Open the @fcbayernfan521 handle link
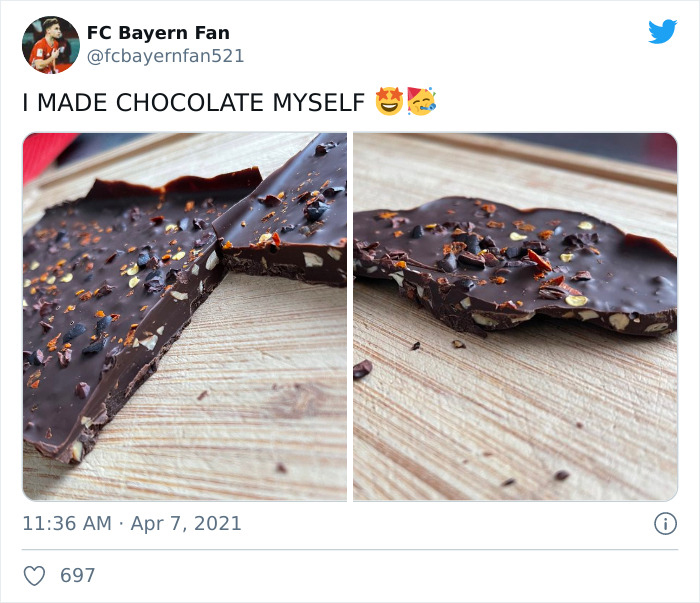This screenshot has height=603, width=700. click(x=166, y=56)
